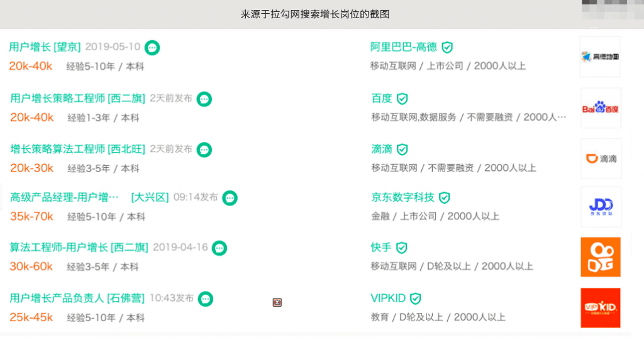Click header caption 来源于拉勾网搜索增长岗位的截图
Screen dimensions: 644x340
[315, 14]
